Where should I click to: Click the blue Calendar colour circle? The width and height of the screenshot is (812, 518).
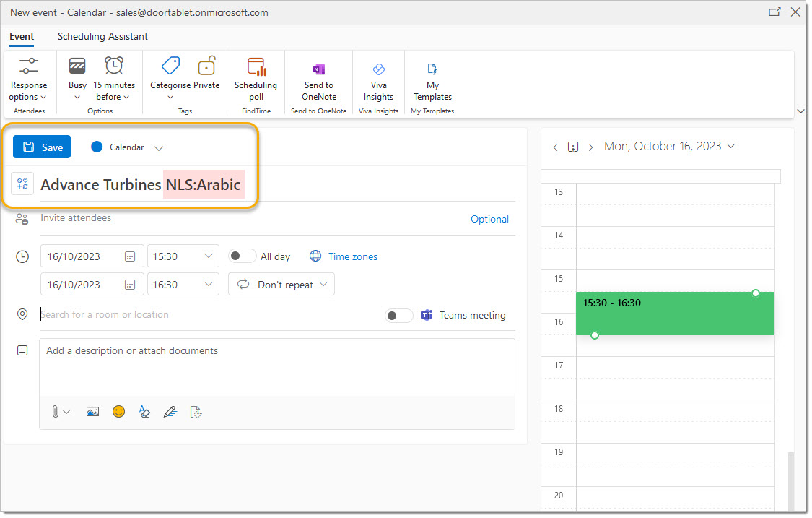[x=97, y=147]
